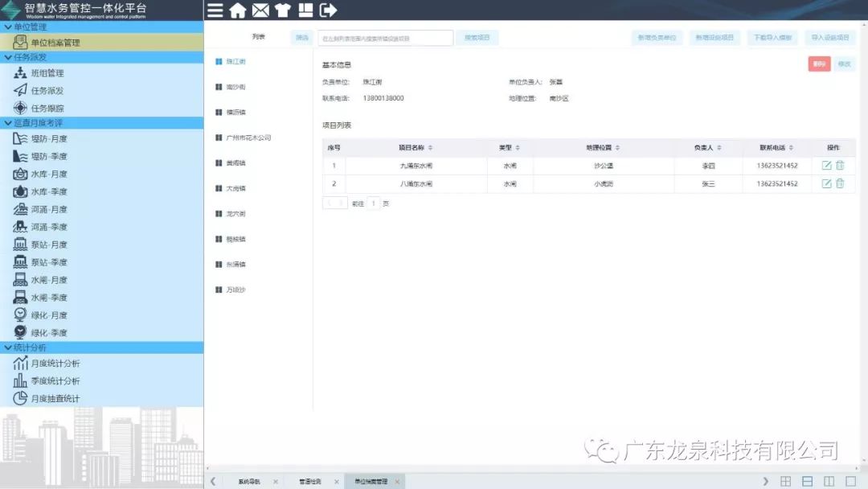Open 班组管理 in the sidebar
Screen dimensions: 868x489
pyautogui.click(x=47, y=73)
